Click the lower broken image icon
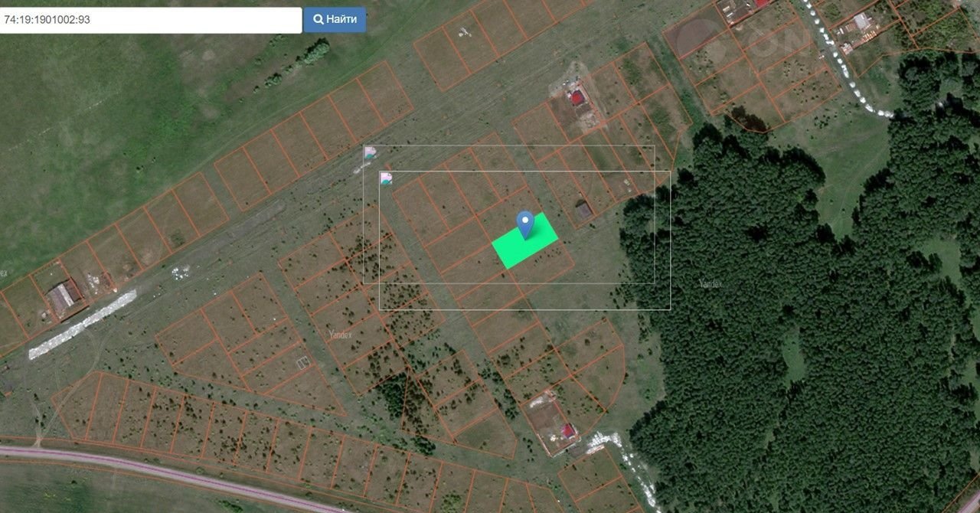980x513 pixels. 387,178
